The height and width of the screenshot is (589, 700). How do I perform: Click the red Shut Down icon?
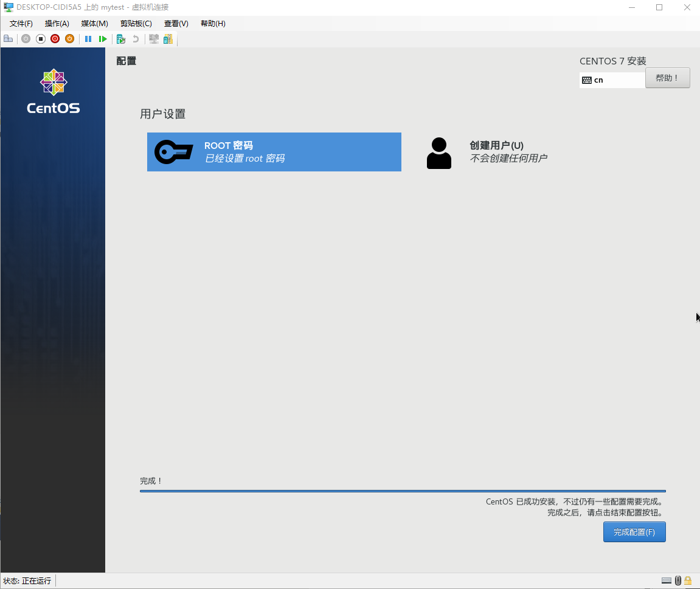point(55,39)
